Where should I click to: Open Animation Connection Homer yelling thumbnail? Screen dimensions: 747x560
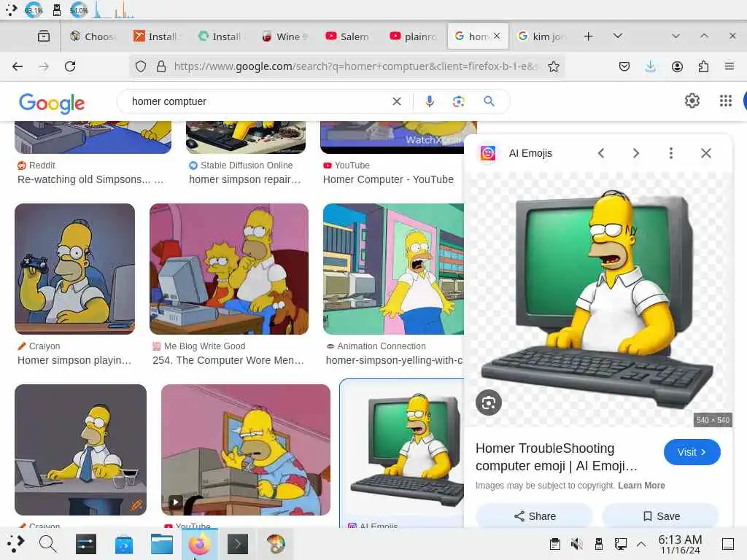coord(393,269)
